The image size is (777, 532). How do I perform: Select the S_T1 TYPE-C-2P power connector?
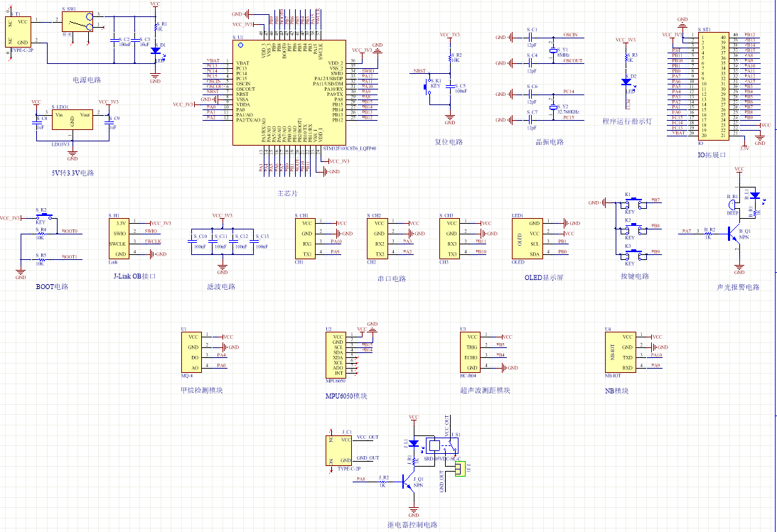coord(18,32)
